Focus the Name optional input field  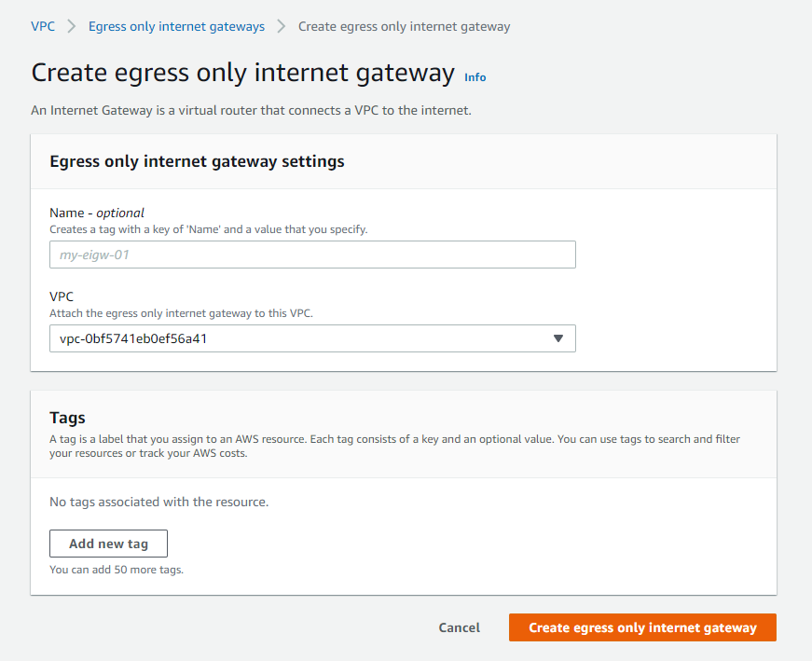312,255
